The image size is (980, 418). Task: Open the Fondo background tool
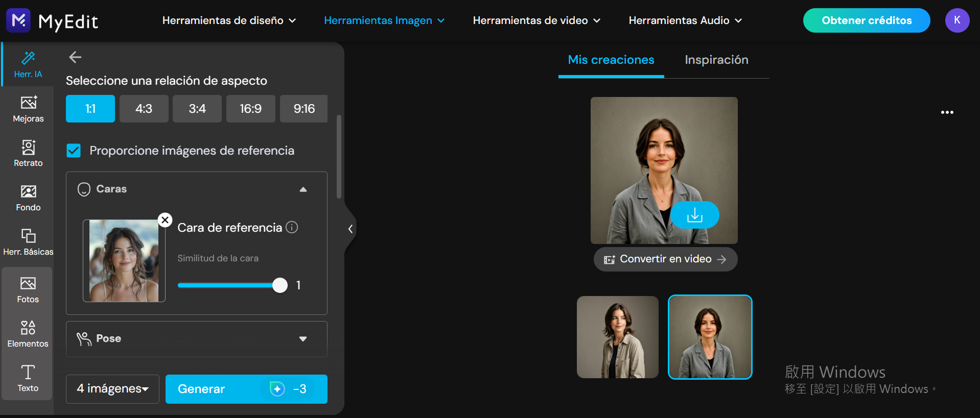click(x=28, y=198)
